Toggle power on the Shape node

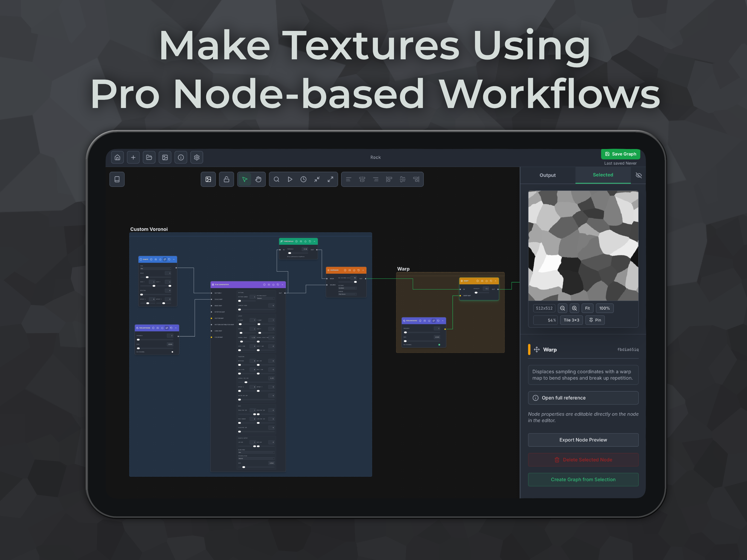tap(160, 259)
